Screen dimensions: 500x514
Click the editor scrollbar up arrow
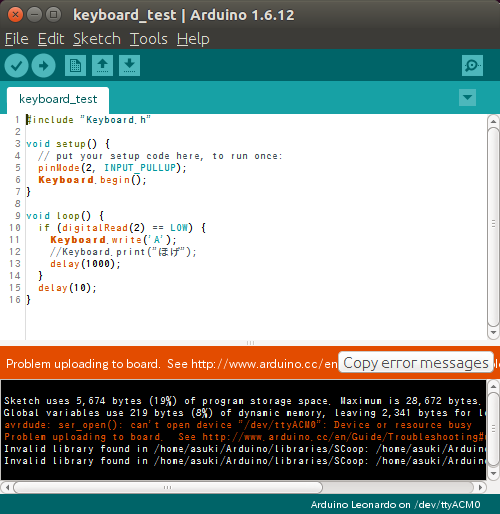[x=493, y=121]
